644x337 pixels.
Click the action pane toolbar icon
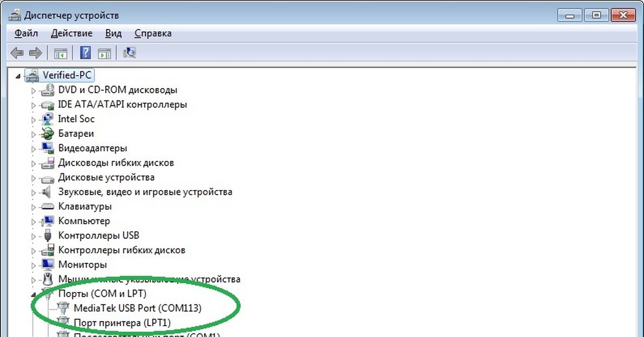click(104, 53)
